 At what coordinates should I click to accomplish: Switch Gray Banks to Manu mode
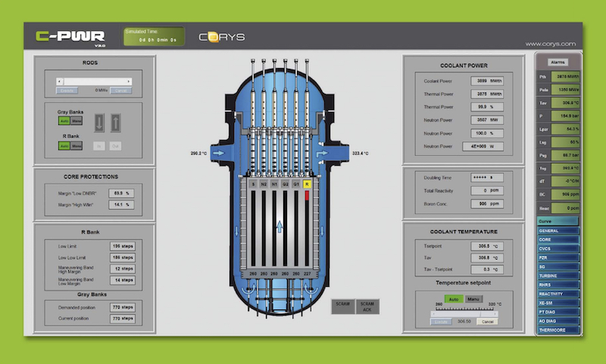click(x=77, y=120)
